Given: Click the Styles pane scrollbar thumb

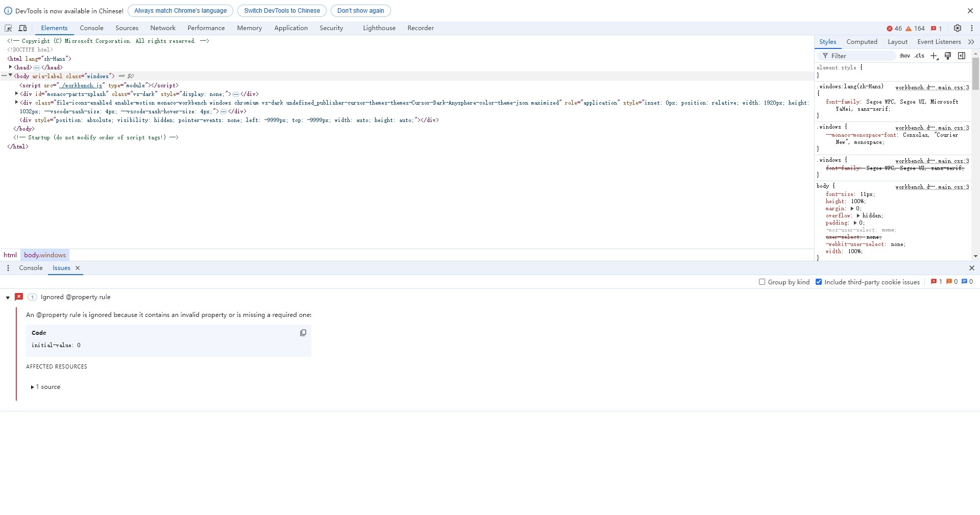Looking at the screenshot, I should 975,73.
